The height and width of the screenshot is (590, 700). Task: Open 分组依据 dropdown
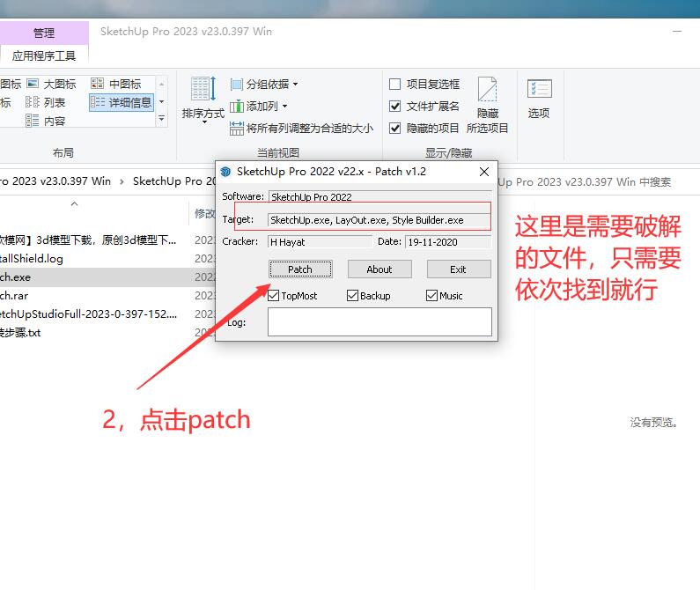tap(264, 84)
